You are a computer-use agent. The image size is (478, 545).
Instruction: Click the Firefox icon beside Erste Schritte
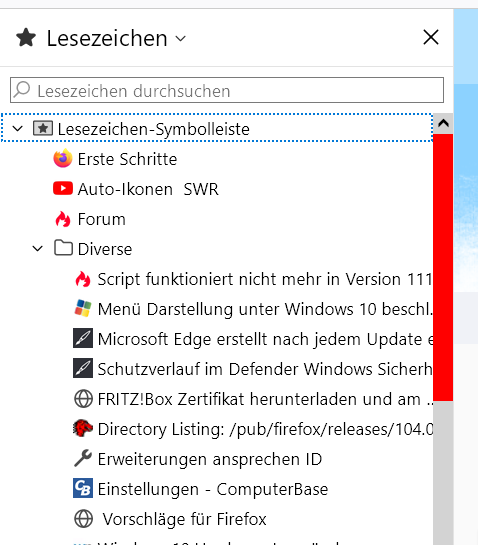63,159
